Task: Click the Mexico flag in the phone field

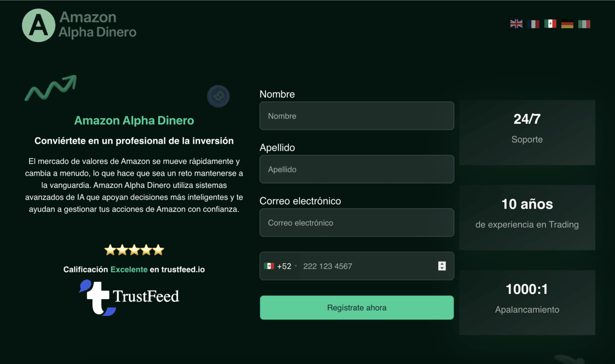Action: pos(269,266)
